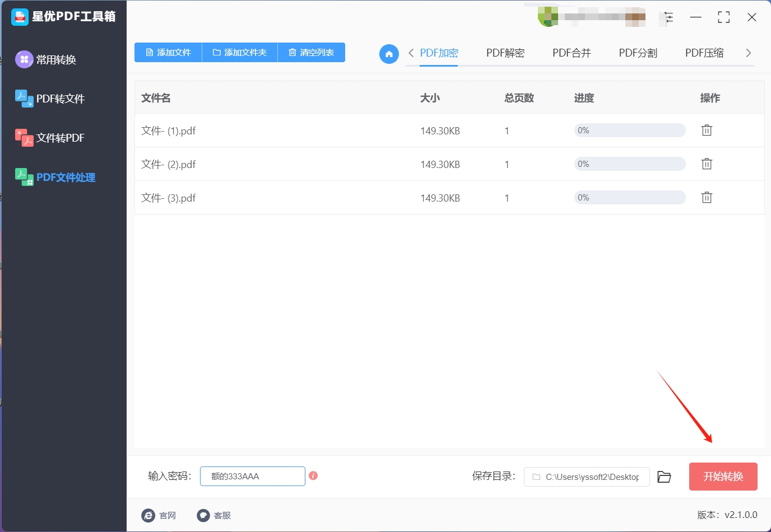The width and height of the screenshot is (771, 532).
Task: Select the row 文件- (3).pdf
Action: coord(449,198)
